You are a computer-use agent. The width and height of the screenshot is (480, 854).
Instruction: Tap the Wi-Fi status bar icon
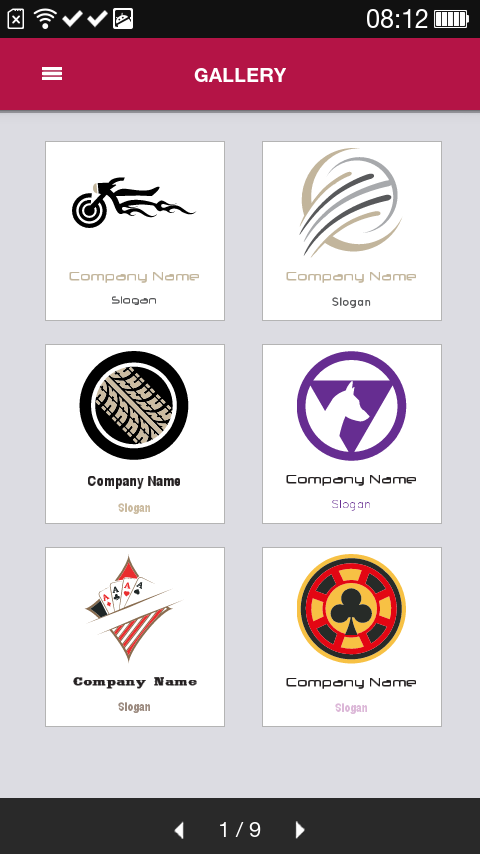(x=45, y=19)
